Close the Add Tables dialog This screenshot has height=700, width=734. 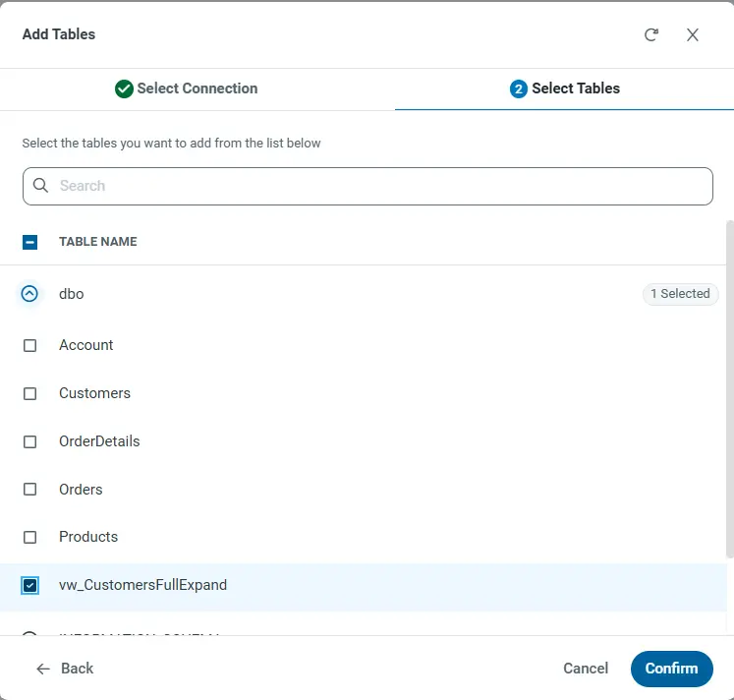click(693, 34)
